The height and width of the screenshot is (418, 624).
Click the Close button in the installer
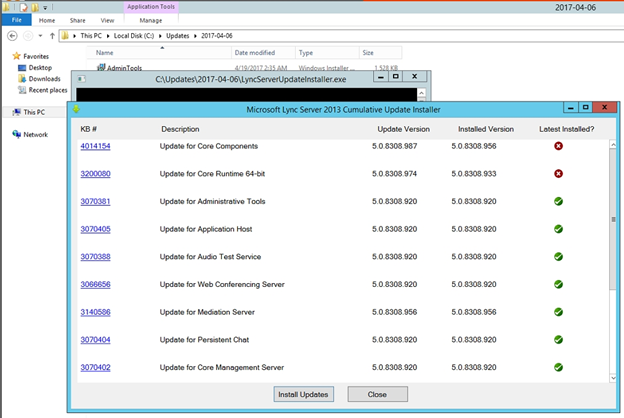377,394
